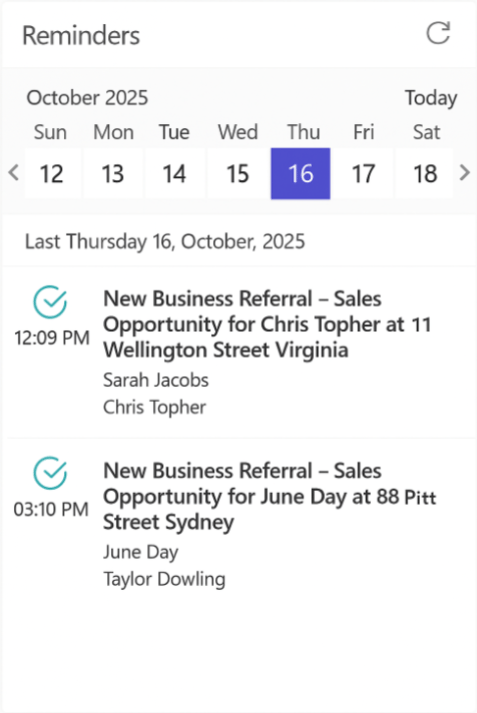This screenshot has height=713, width=477.
Task: Select Monday 13 in the week strip
Action: tap(113, 173)
